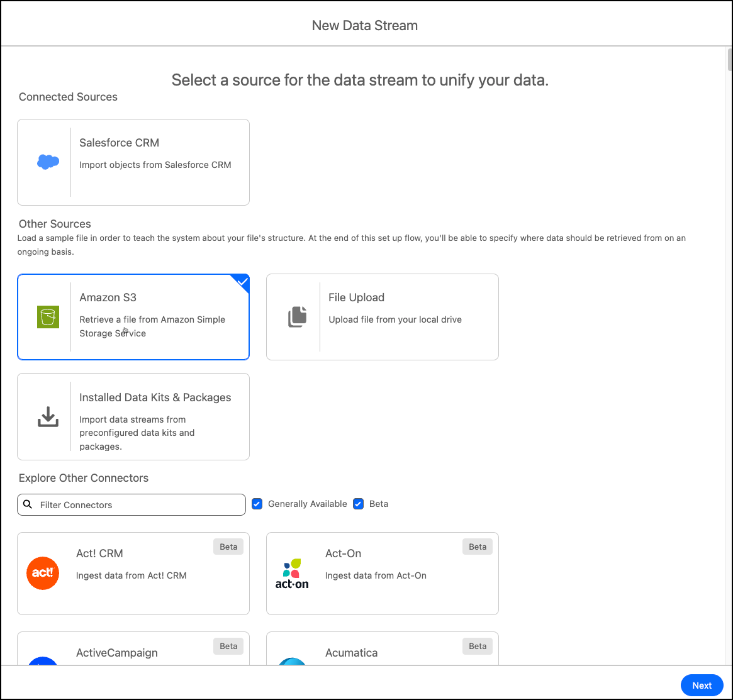Click the blue checkmark corner on Amazon S3

coord(242,281)
